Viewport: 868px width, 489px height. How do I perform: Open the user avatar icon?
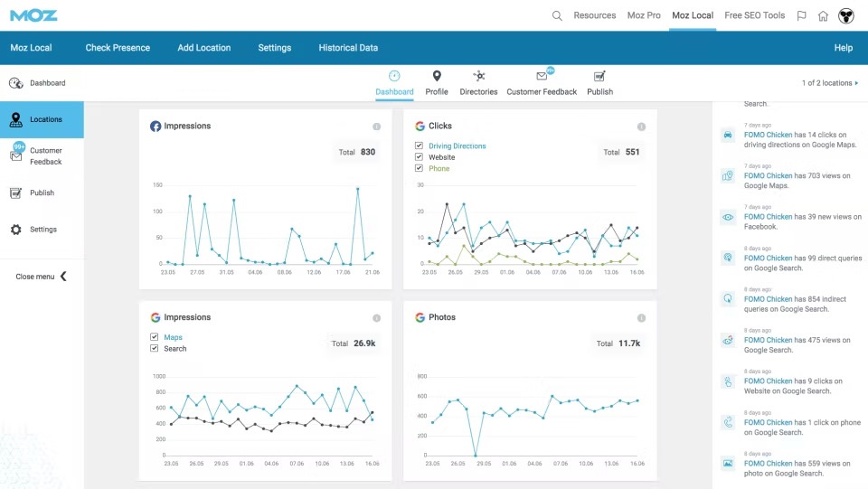pos(846,15)
